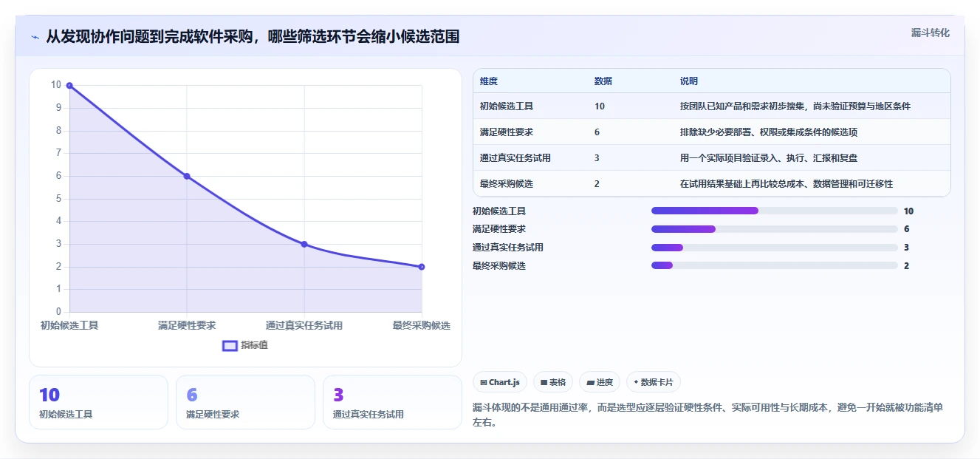Click the 最终采购候选 label on the chart x-axis
Viewport: 980px width, 459px height.
point(422,326)
